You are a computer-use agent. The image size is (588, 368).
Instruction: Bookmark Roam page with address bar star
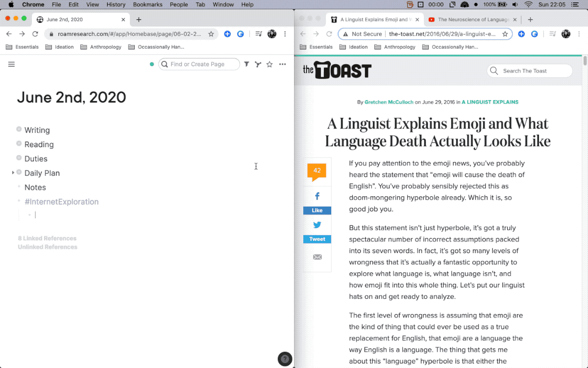(x=211, y=34)
